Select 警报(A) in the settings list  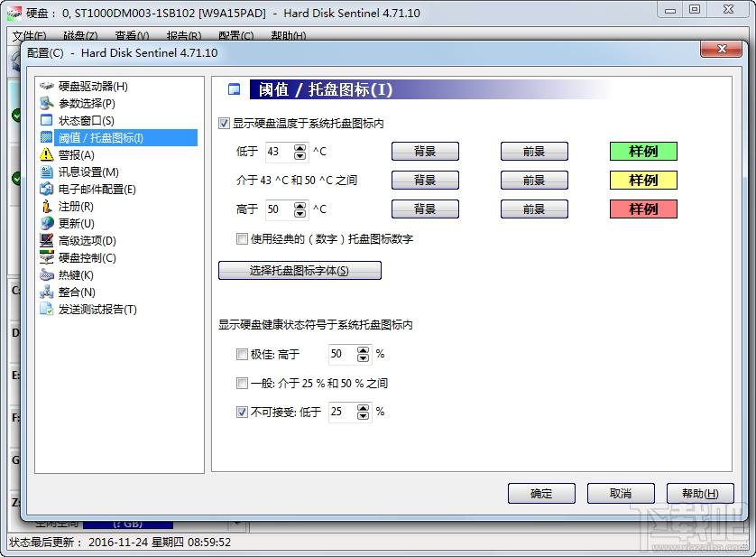pos(76,155)
